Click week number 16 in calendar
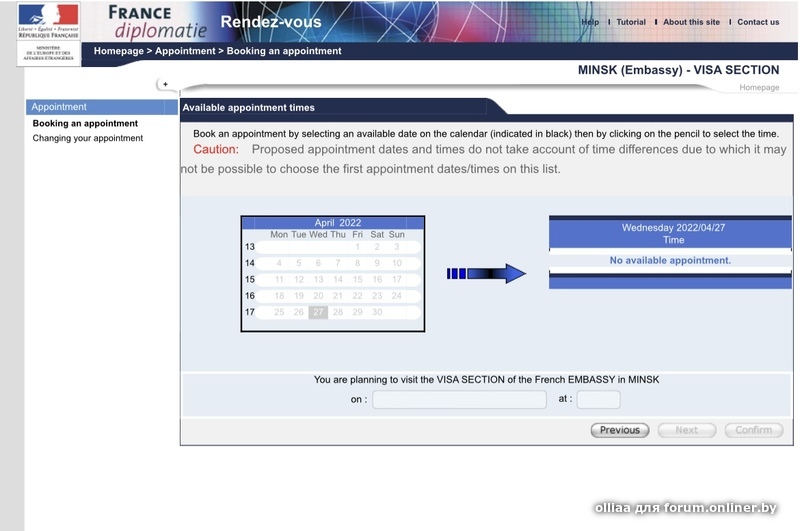This screenshot has height=531, width=800. click(249, 296)
